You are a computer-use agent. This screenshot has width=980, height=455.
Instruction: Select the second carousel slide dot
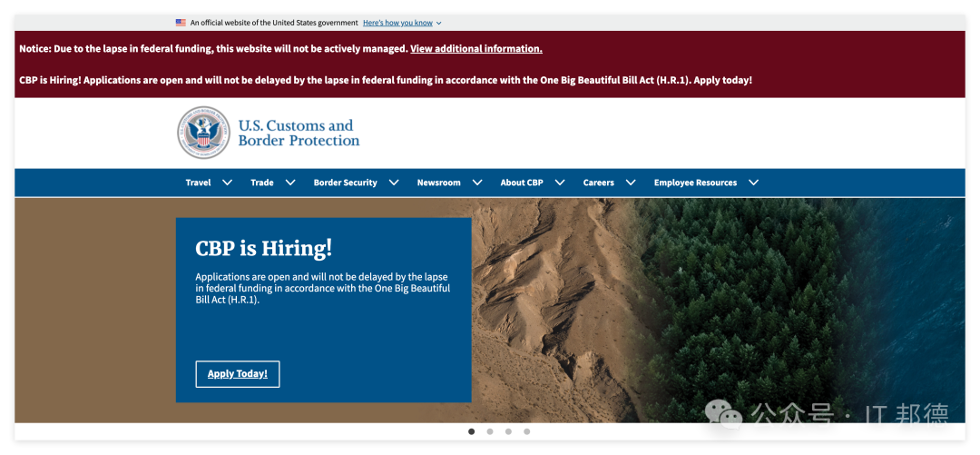pos(490,431)
